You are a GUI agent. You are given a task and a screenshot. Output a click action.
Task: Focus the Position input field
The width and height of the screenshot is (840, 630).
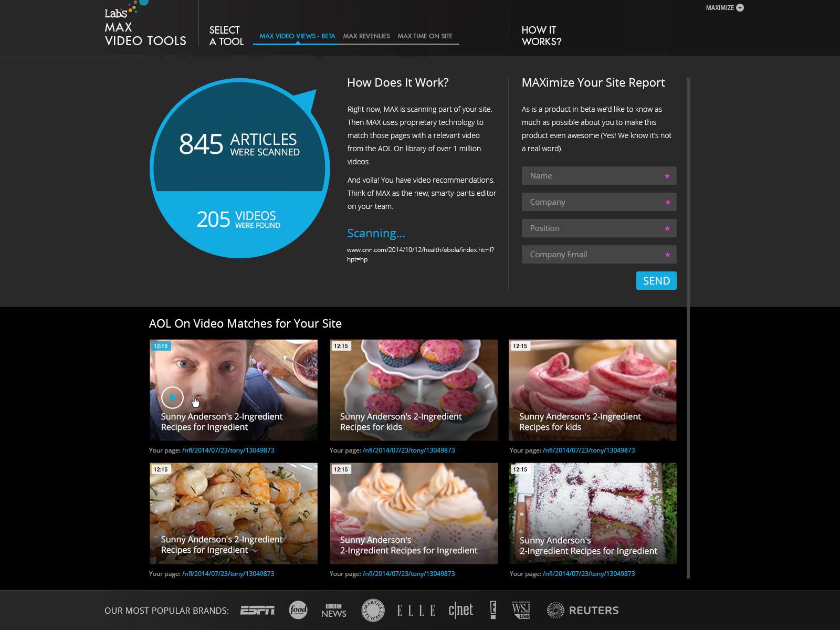(x=599, y=228)
